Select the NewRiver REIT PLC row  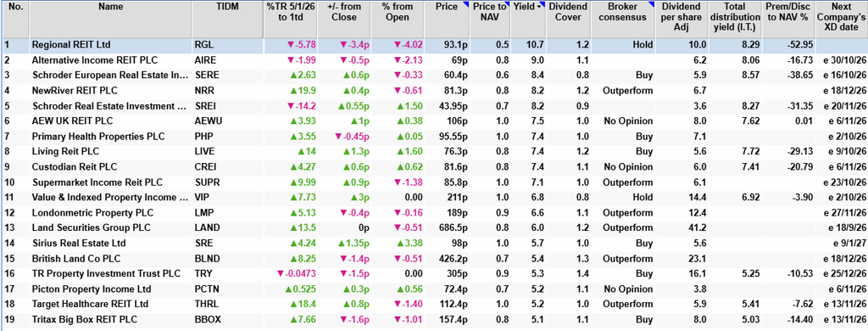pyautogui.click(x=434, y=90)
